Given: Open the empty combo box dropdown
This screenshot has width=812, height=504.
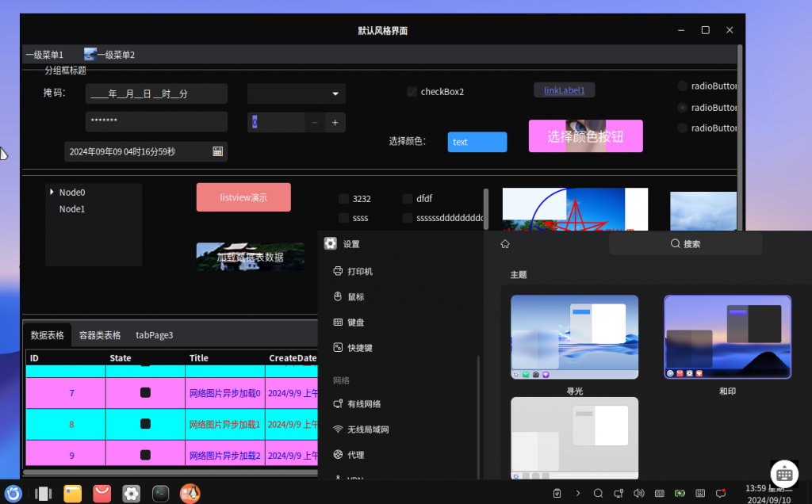Looking at the screenshot, I should coord(296,93).
